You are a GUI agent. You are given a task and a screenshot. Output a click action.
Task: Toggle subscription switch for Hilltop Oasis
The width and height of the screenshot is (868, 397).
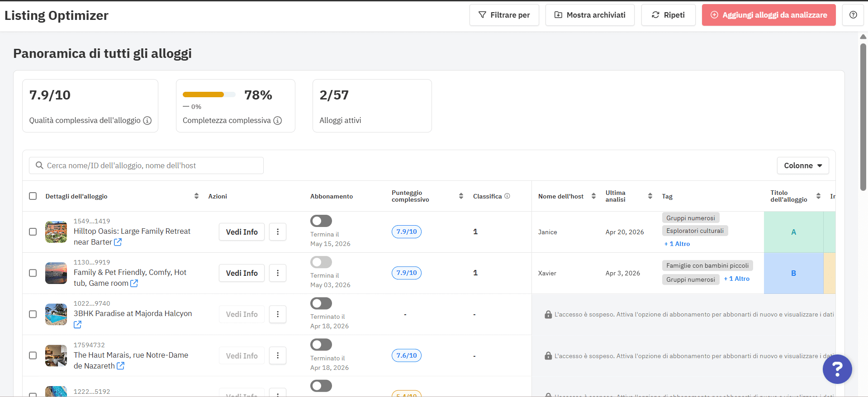click(321, 221)
